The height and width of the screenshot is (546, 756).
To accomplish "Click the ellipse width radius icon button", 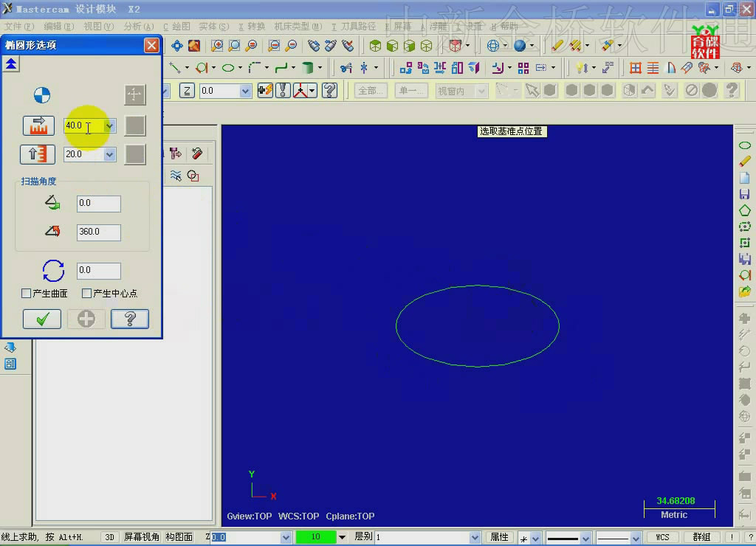I will (x=38, y=125).
